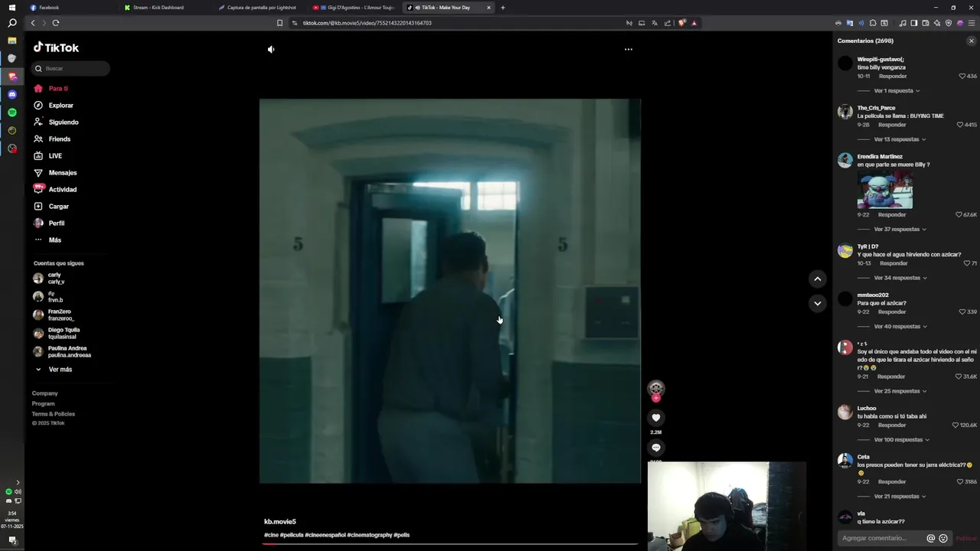980x551 pixels.
Task: Like mmteoo202's comment
Action: click(962, 312)
